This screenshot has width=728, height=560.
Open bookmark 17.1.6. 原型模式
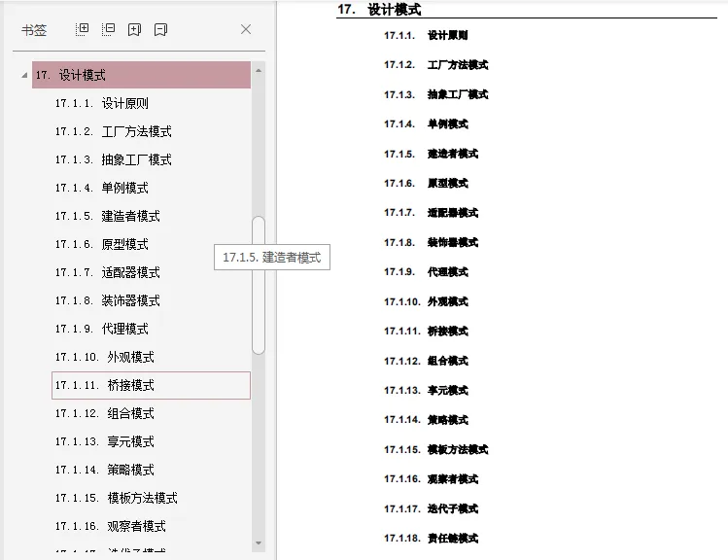[x=102, y=244]
